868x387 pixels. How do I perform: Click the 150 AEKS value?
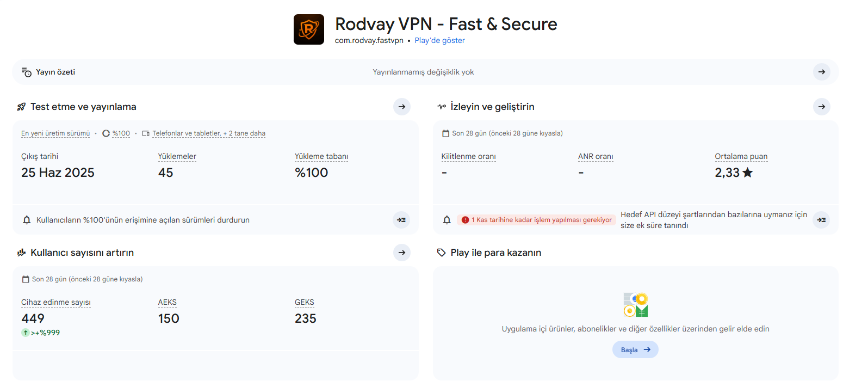tap(169, 318)
